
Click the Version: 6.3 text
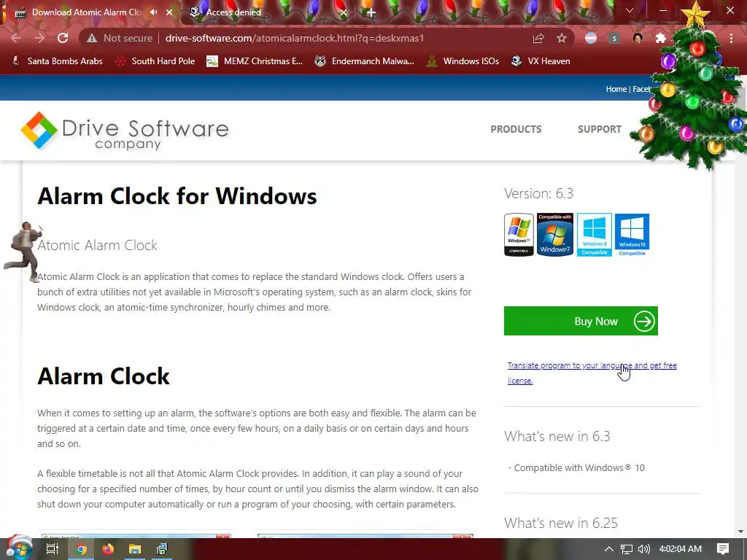(x=539, y=193)
